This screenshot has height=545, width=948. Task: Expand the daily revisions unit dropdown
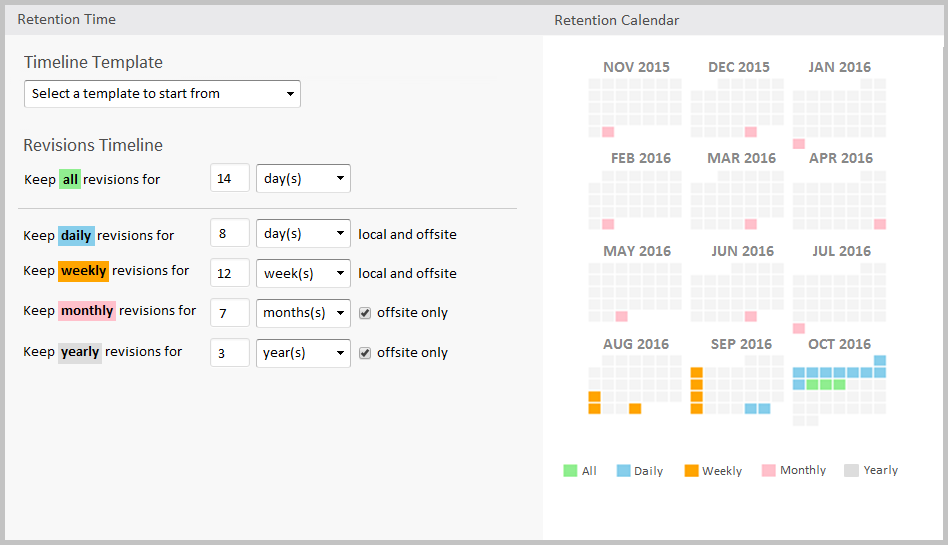(x=303, y=234)
